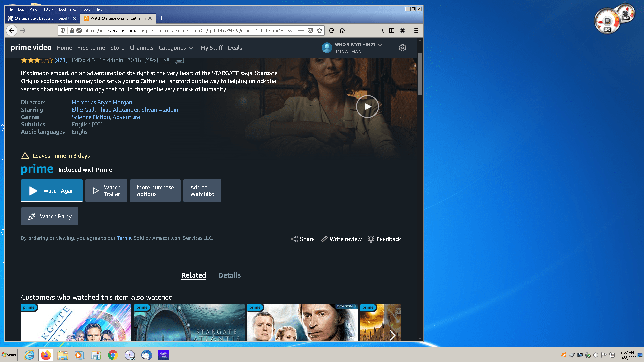Reload the page with the refresh icon
644x362 pixels.
tap(332, 31)
